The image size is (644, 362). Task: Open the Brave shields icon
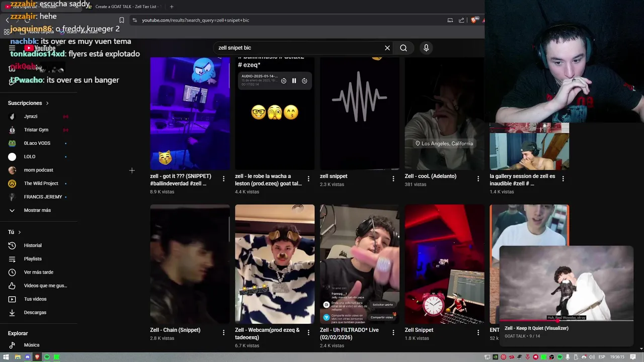473,20
